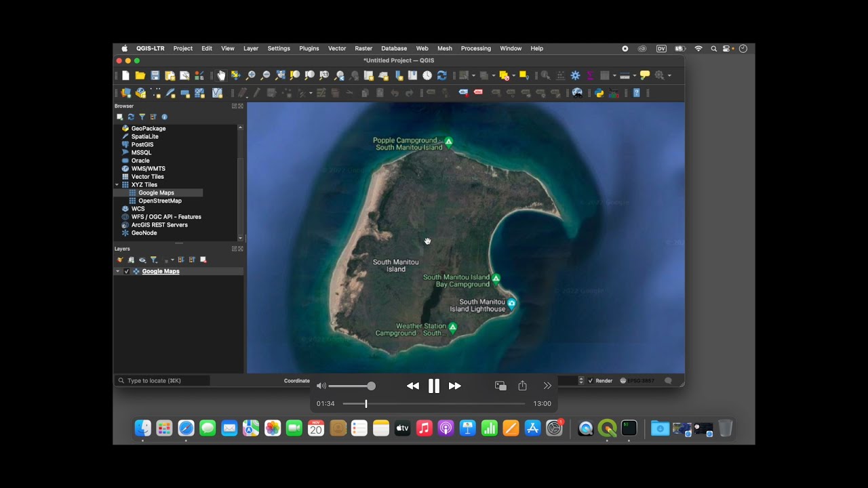Open the Select Features dropdown arrow
This screenshot has height=488, width=868.
click(x=473, y=75)
